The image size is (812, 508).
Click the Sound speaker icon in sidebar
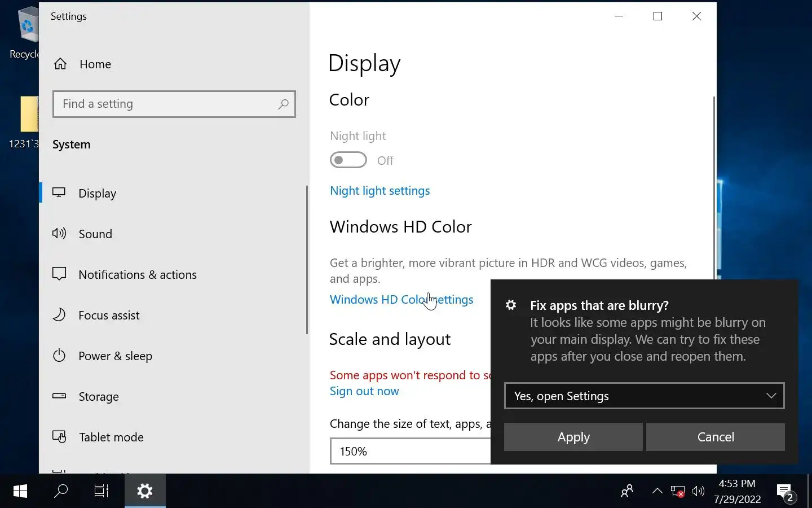(x=59, y=233)
